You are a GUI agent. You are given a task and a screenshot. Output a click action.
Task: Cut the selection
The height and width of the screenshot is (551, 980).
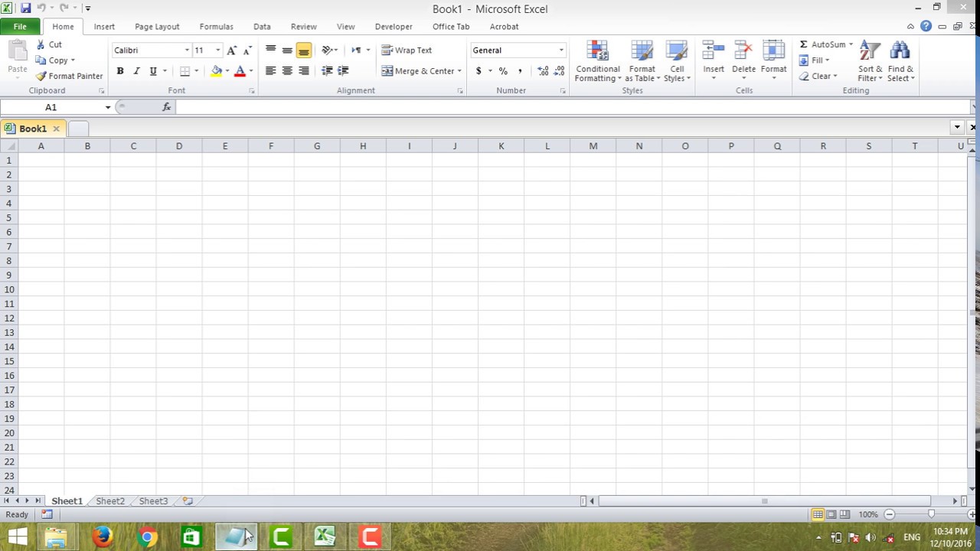(x=49, y=44)
